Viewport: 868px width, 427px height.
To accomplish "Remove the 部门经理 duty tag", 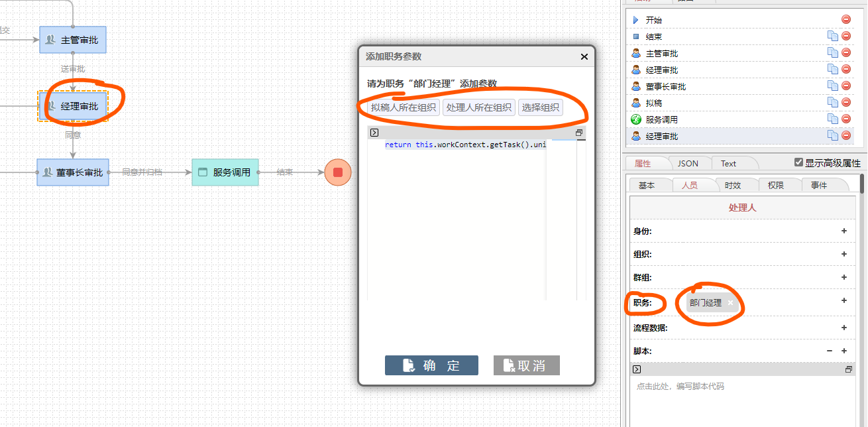I will (x=731, y=303).
